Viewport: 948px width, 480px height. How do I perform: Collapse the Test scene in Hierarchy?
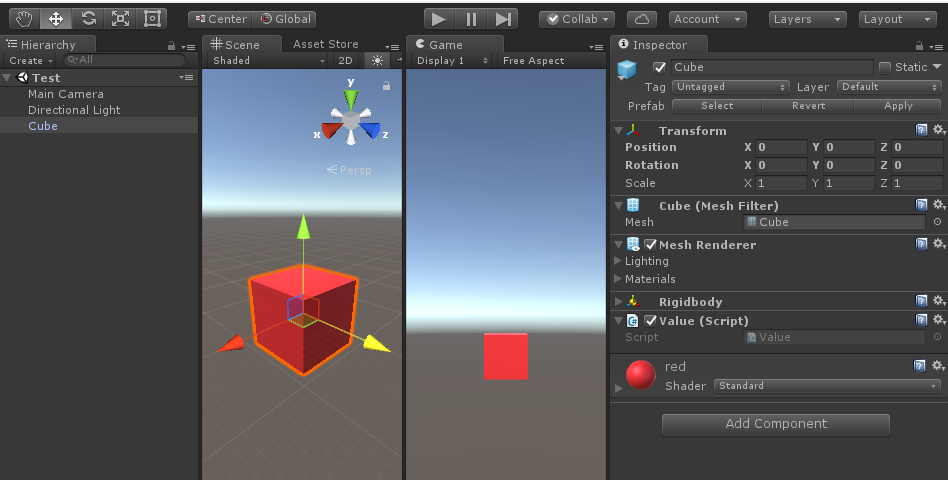[7, 77]
